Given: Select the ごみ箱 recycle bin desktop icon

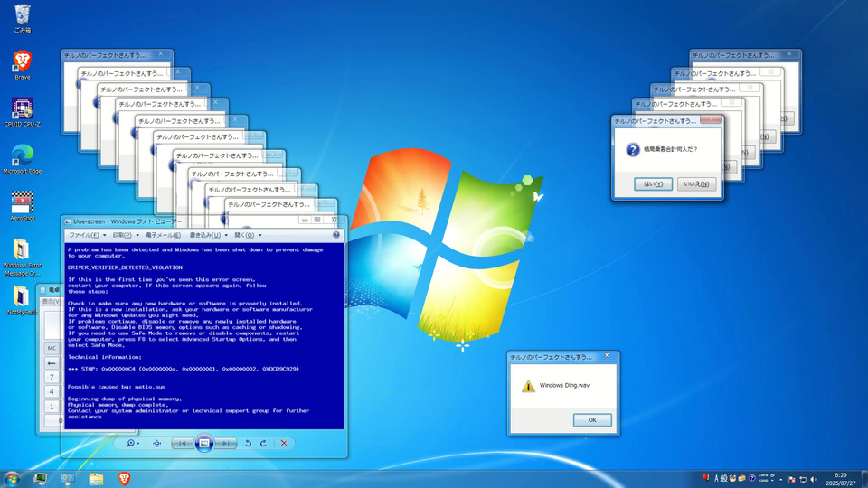Looking at the screenshot, I should [22, 19].
